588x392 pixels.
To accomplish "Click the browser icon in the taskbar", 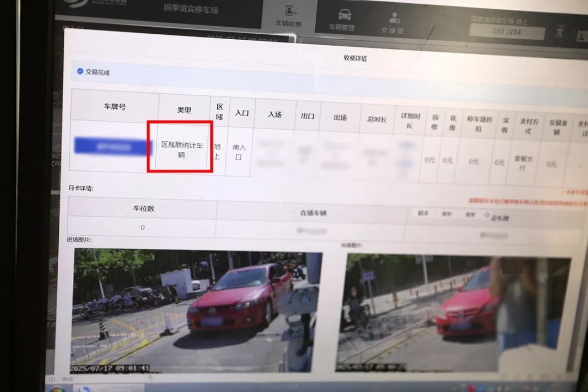I will (x=85, y=389).
